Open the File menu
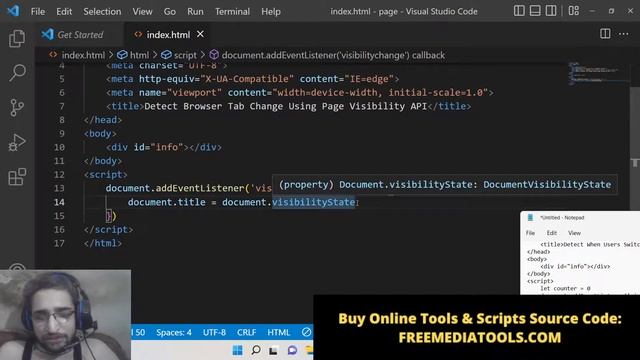The height and width of the screenshot is (360, 640). click(38, 11)
